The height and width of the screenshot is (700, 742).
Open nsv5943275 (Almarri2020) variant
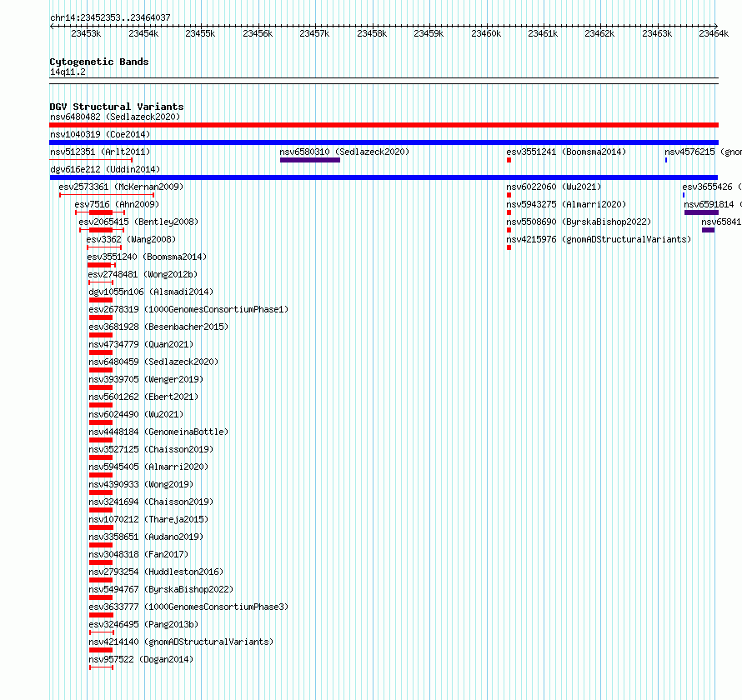[x=566, y=204]
